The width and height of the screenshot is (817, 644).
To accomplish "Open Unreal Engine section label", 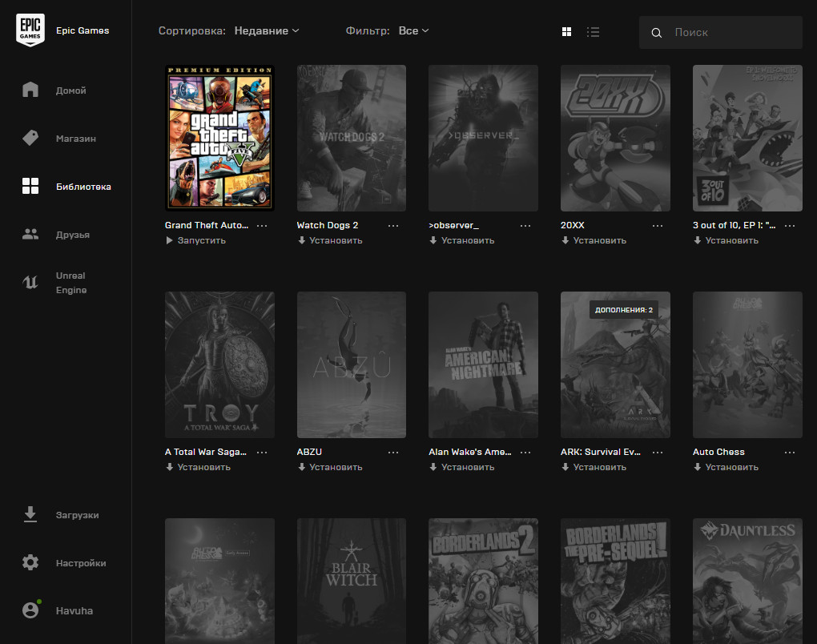I will 71,283.
